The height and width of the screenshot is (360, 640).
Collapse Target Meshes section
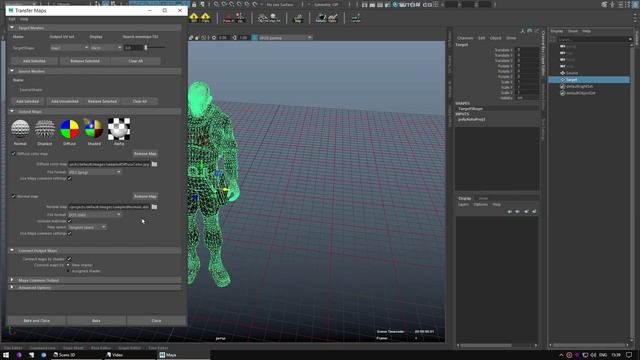click(12, 28)
